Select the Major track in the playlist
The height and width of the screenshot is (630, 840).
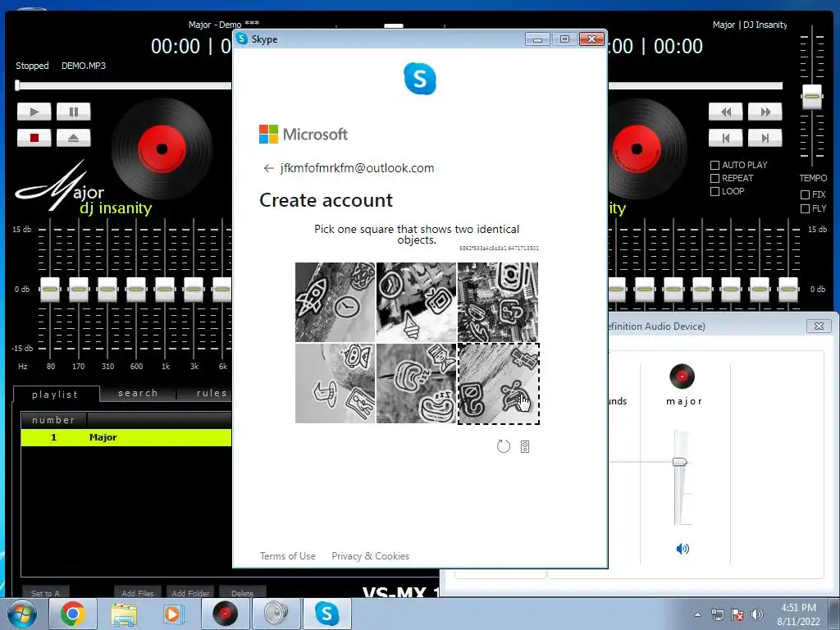pos(126,438)
